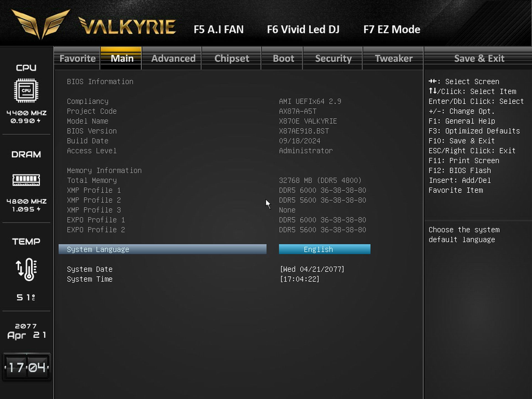Edit the System Time value
532x399 pixels.
coord(300,279)
